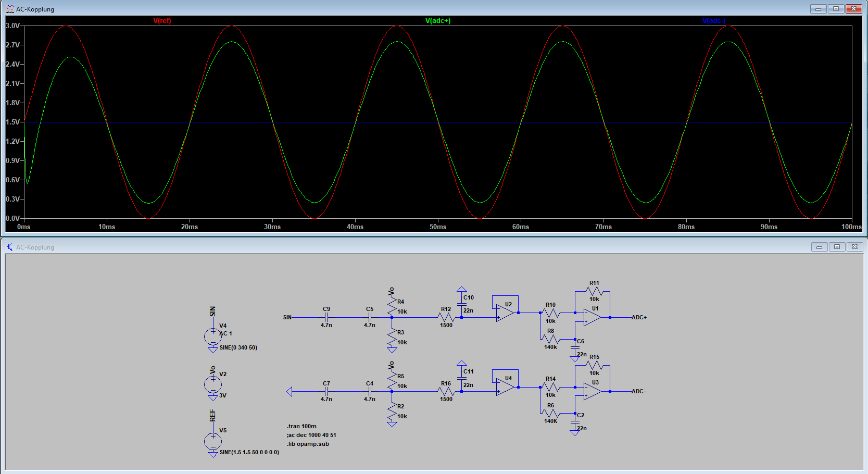This screenshot has height=474, width=868.
Task: Select resistor R3 symbol
Action: pyautogui.click(x=392, y=337)
